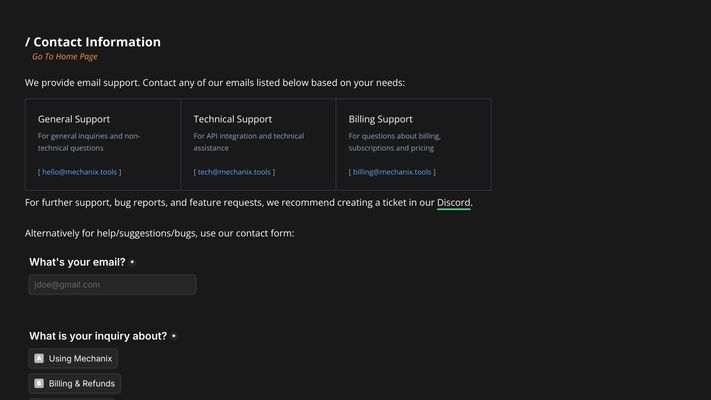Click the Billing Support card title
This screenshot has height=400, width=711.
[380, 119]
